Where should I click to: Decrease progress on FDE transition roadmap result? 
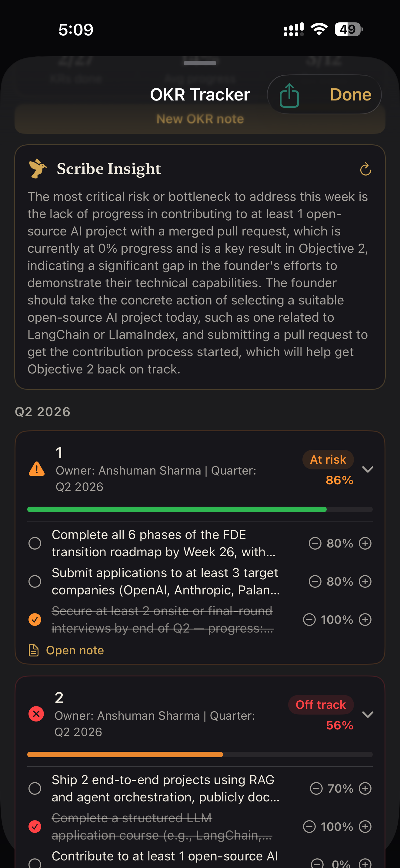[315, 543]
